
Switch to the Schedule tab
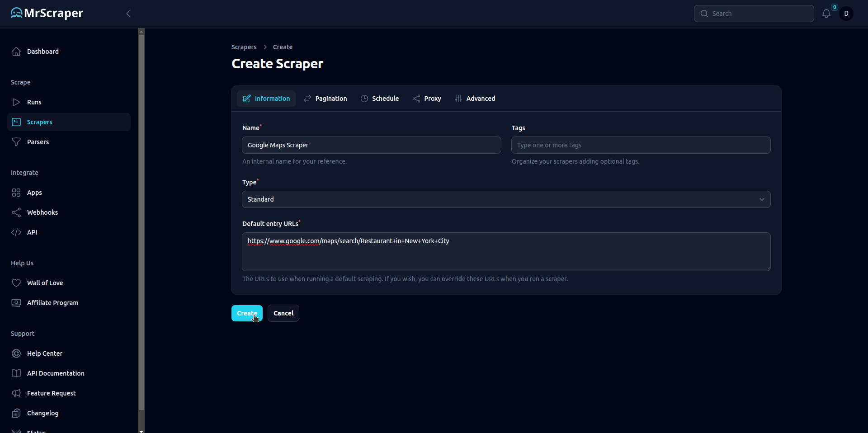tap(380, 99)
